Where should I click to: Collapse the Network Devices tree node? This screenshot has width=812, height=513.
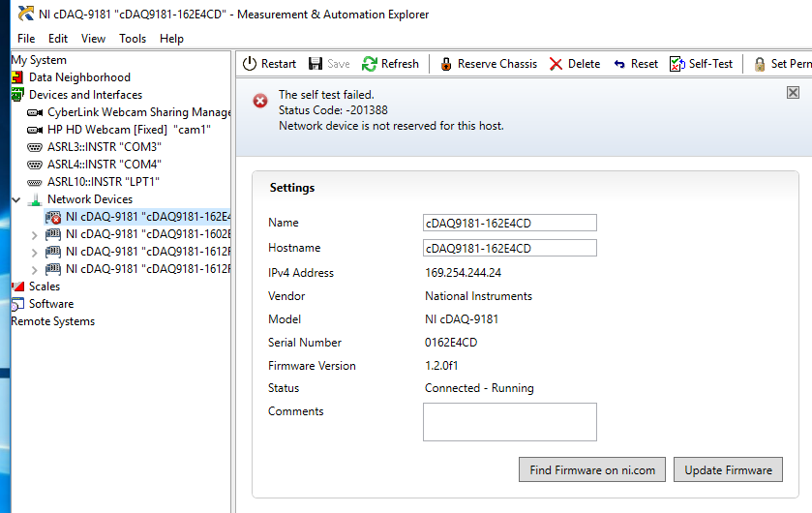tap(16, 199)
